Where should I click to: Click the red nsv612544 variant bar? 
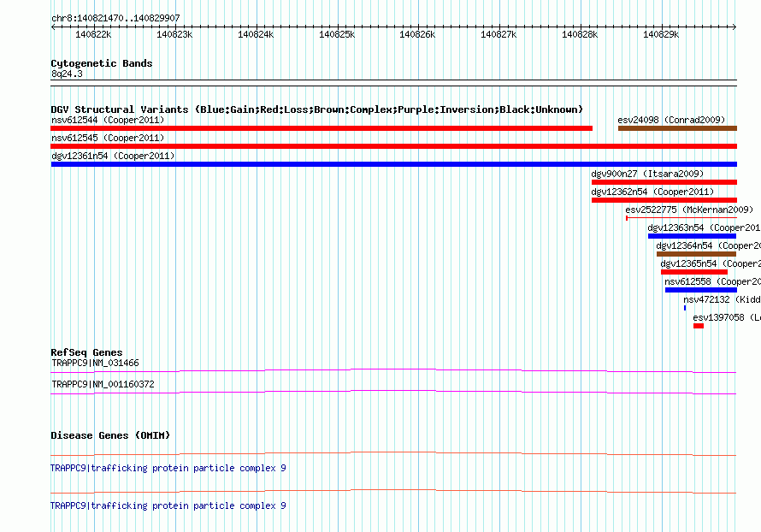(x=322, y=128)
